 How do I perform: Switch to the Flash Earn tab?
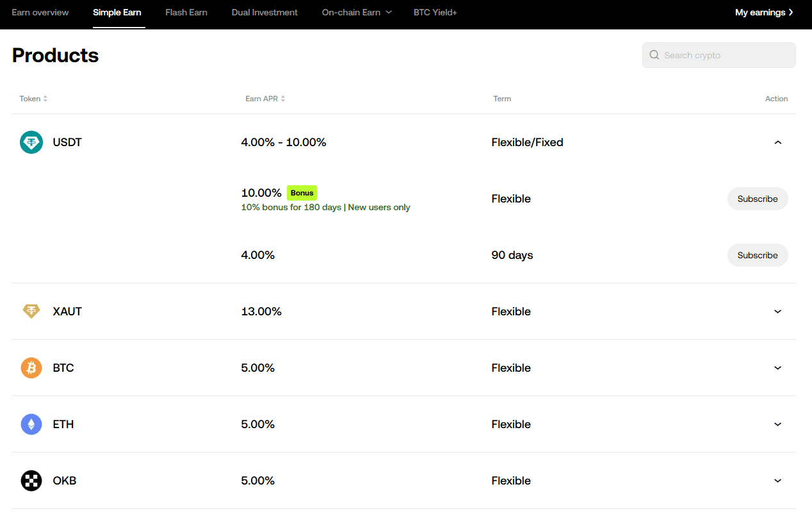coord(186,12)
